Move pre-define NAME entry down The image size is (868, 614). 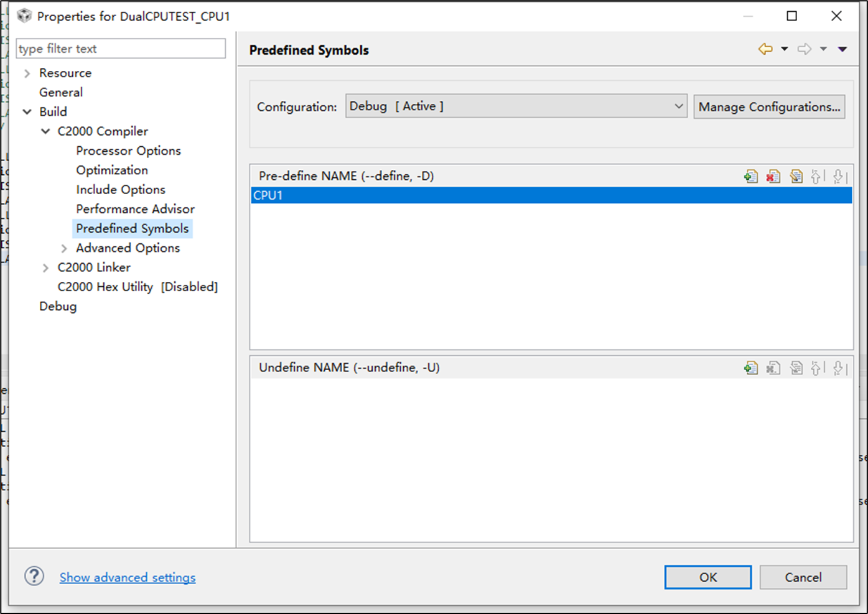coord(839,176)
